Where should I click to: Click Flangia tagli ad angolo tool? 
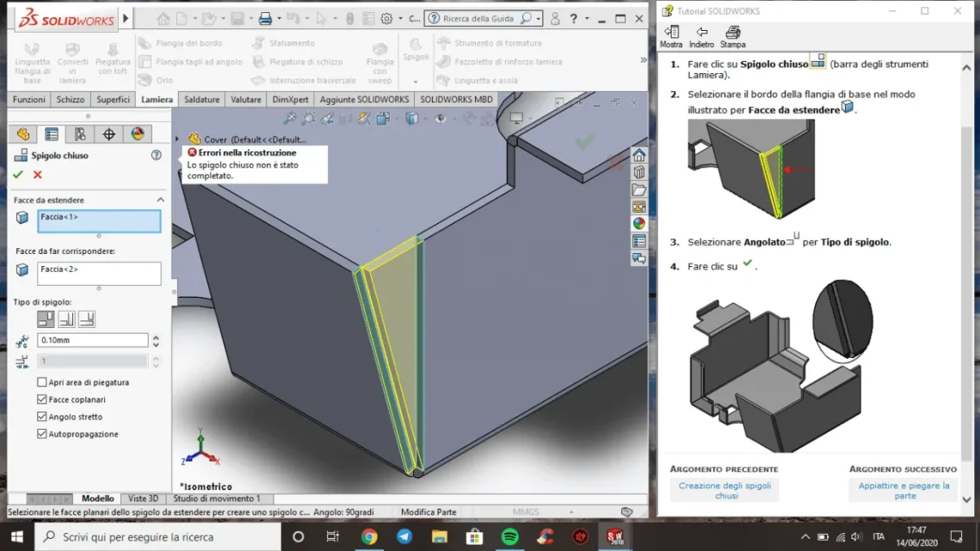point(191,62)
